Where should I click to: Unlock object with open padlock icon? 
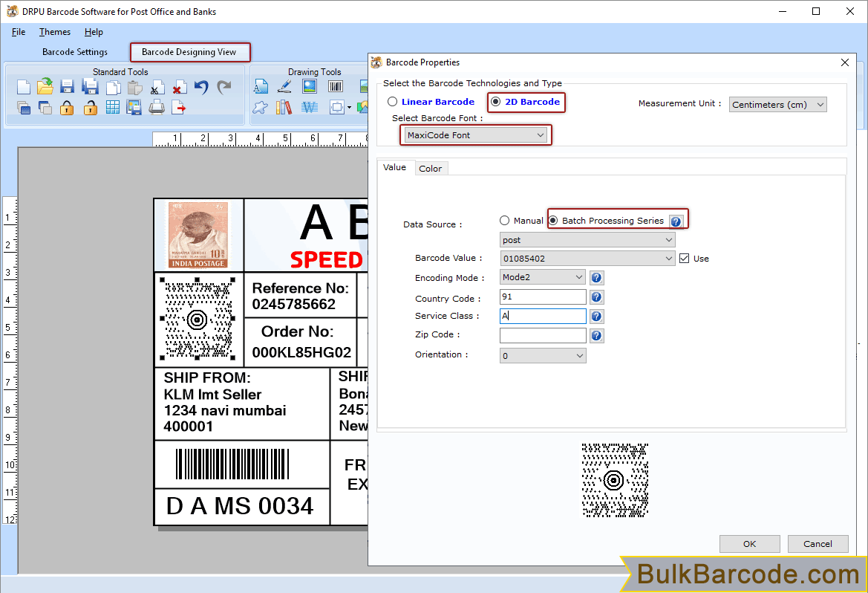click(91, 108)
